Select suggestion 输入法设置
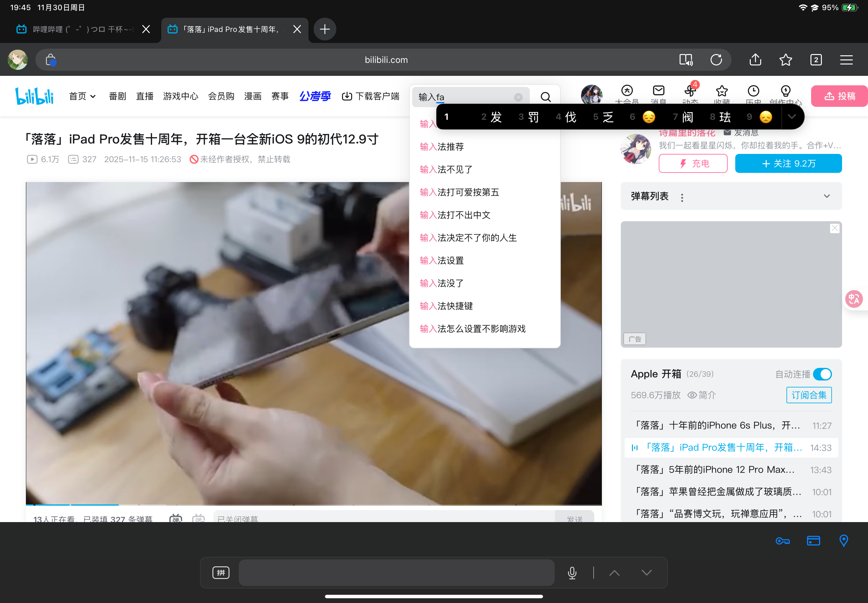This screenshot has height=603, width=868. point(441,260)
